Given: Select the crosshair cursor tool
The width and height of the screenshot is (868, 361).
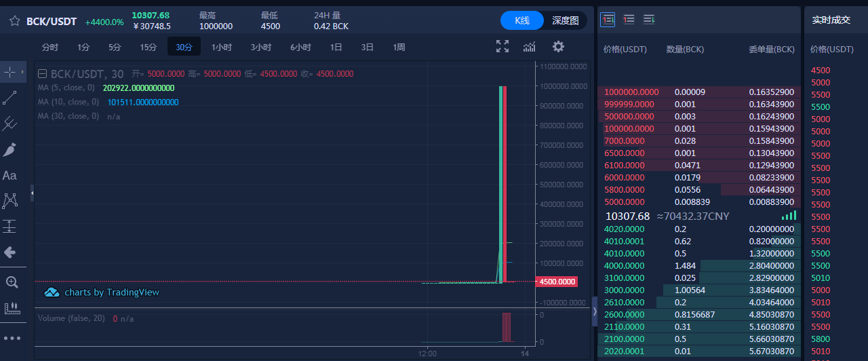Looking at the screenshot, I should tap(10, 71).
